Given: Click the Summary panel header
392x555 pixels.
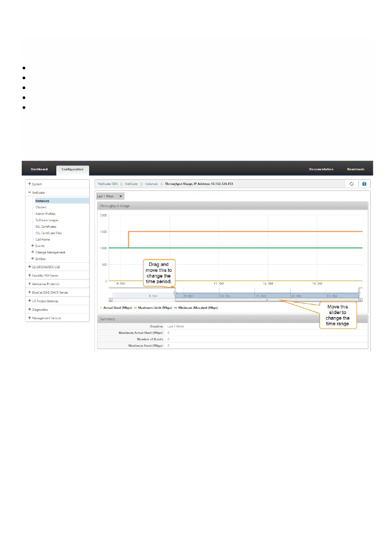Looking at the screenshot, I should coord(233,319).
